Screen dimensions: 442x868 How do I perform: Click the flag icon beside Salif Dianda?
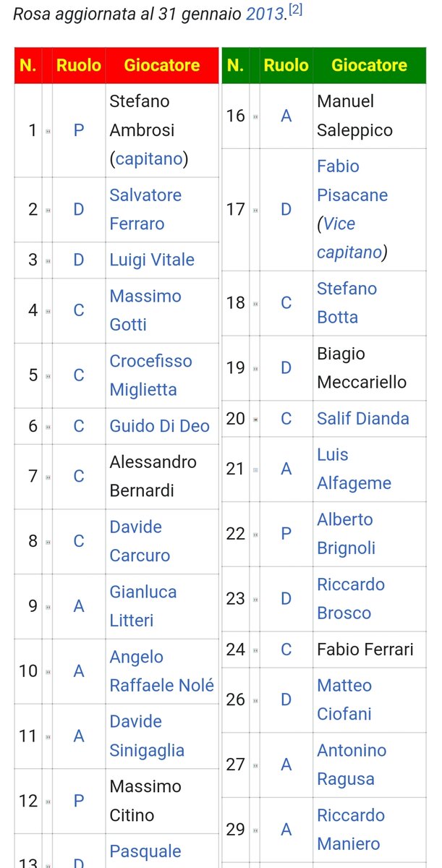255,419
